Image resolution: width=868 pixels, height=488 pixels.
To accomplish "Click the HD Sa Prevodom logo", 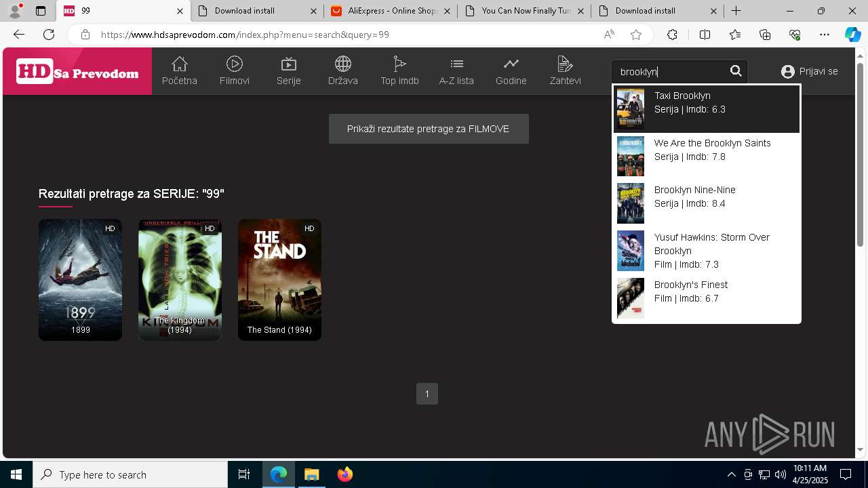I will [77, 71].
